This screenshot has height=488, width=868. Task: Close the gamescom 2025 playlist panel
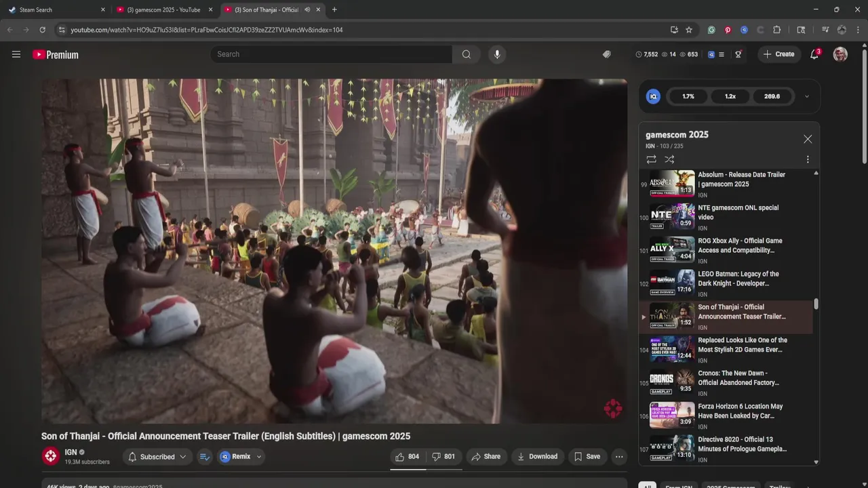point(808,139)
